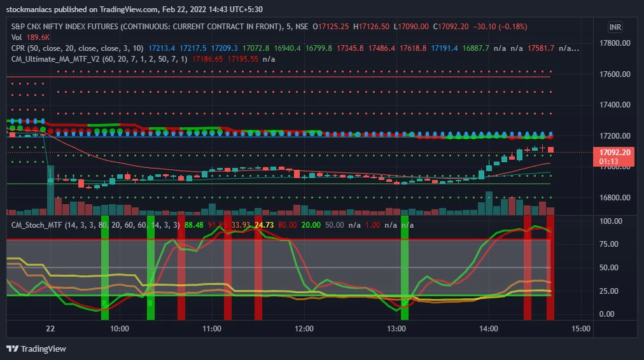Click the moving average value 17195.55

pos(242,59)
